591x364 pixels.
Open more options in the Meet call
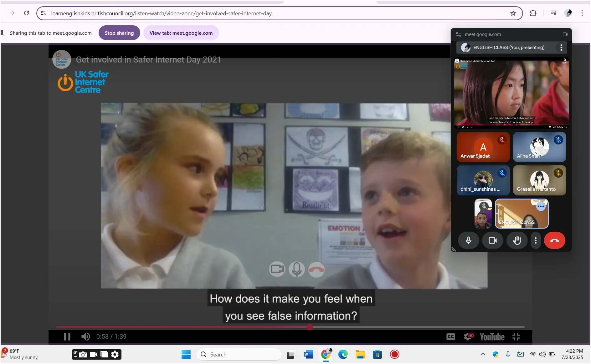point(536,240)
